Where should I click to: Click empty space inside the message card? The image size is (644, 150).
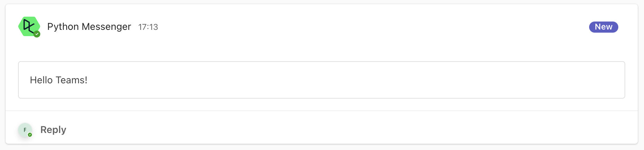347,80
